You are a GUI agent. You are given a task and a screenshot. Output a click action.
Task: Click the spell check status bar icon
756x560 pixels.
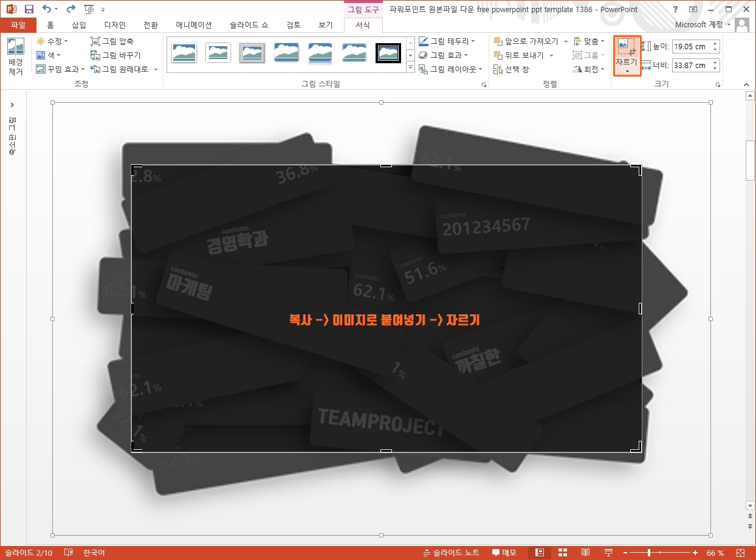click(x=69, y=553)
